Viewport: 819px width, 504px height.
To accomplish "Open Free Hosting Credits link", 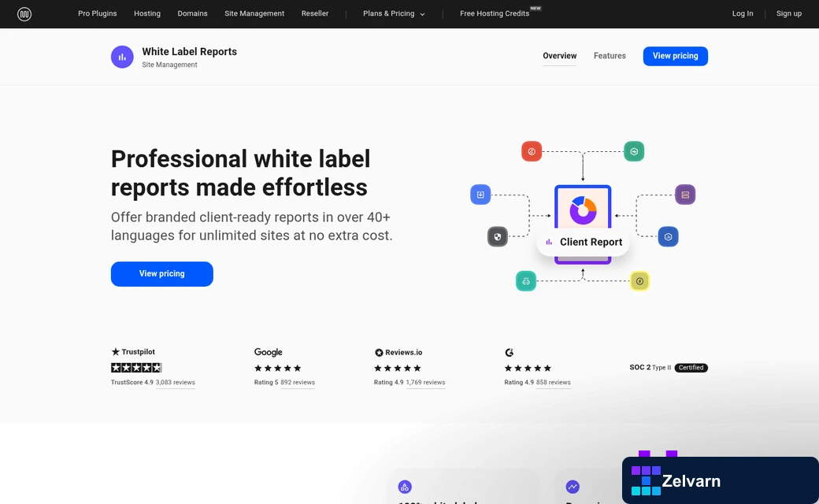I will tap(495, 13).
